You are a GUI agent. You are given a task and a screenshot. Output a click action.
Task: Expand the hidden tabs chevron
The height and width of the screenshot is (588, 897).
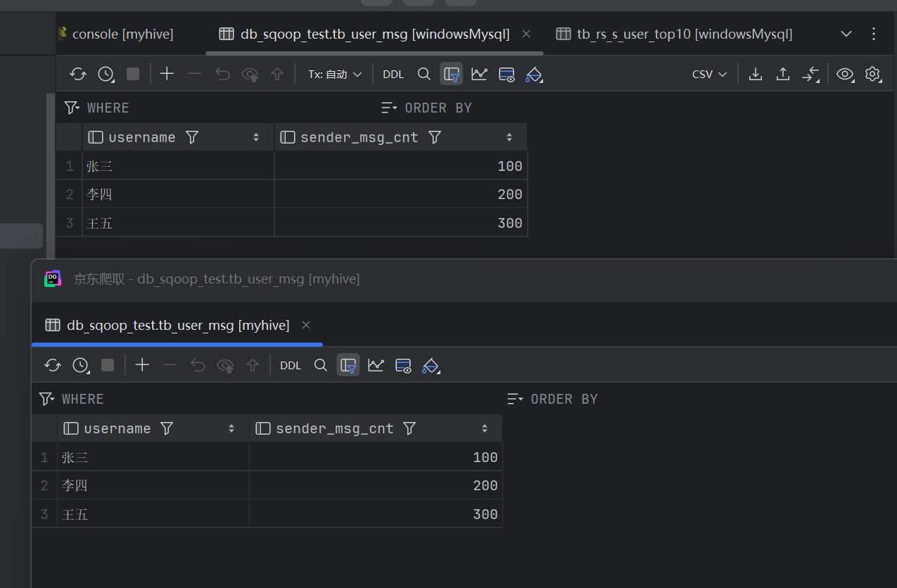846,34
